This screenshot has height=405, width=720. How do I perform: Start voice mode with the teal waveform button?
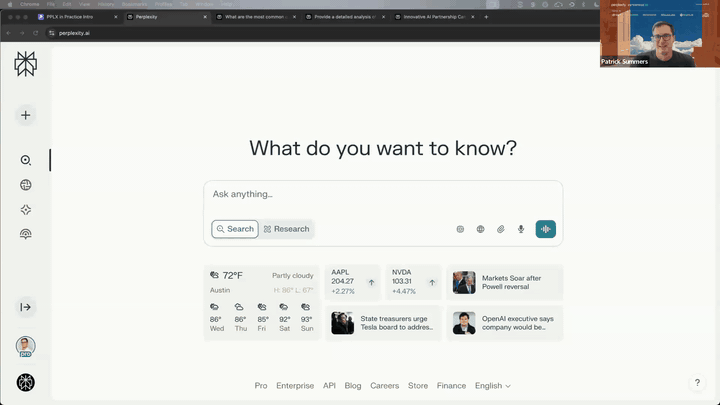click(x=545, y=229)
